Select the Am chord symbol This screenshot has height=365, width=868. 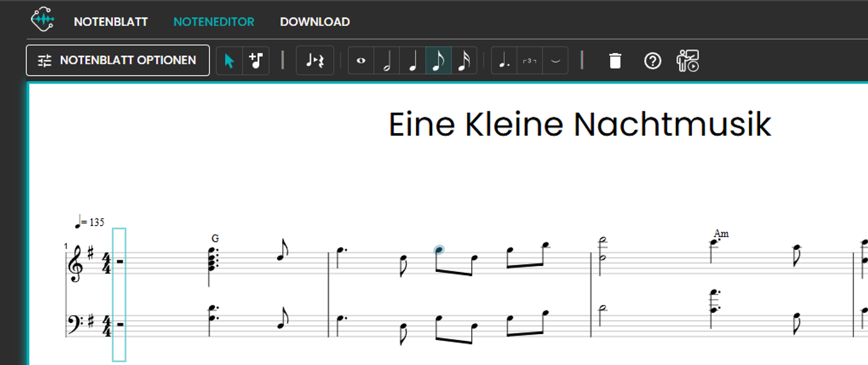721,234
